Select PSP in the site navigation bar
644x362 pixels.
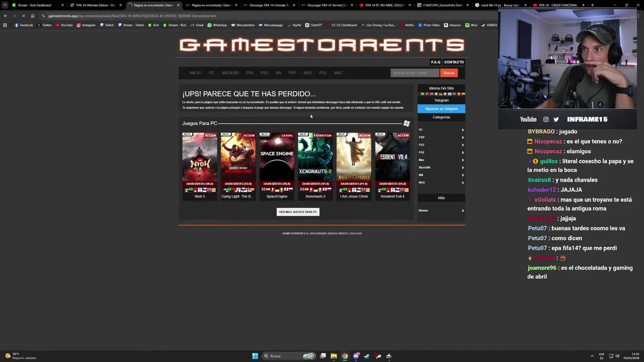pyautogui.click(x=292, y=73)
